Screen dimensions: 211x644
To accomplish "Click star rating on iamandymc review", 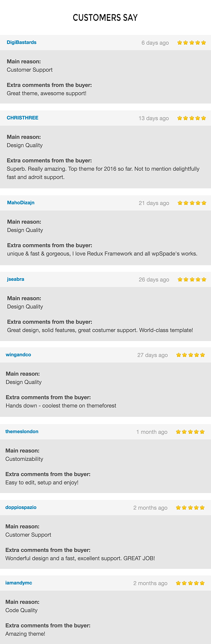I will click(x=190, y=583).
